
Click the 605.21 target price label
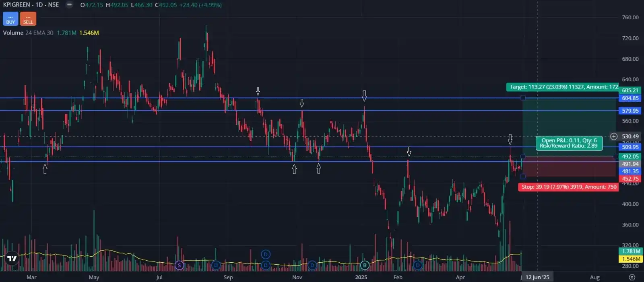tap(630, 90)
